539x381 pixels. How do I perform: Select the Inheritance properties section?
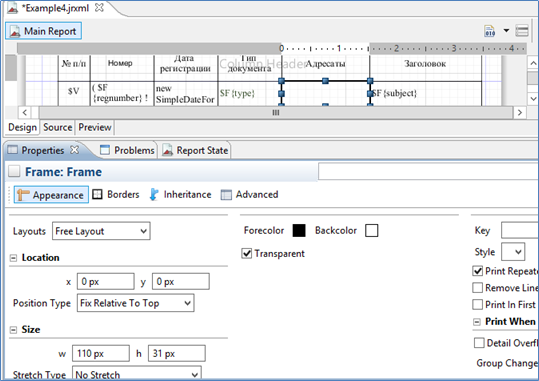click(x=180, y=195)
